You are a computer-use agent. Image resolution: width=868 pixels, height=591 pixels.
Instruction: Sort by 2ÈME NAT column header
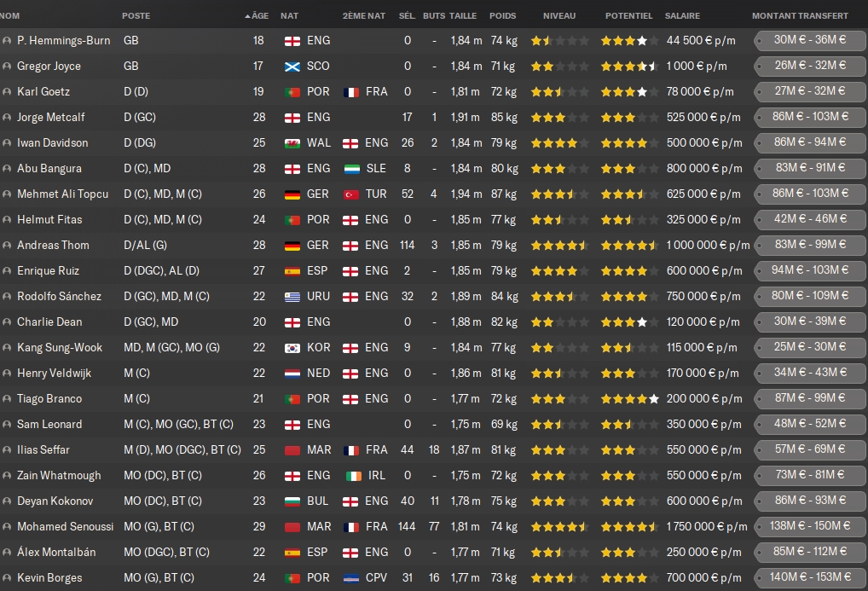[364, 15]
